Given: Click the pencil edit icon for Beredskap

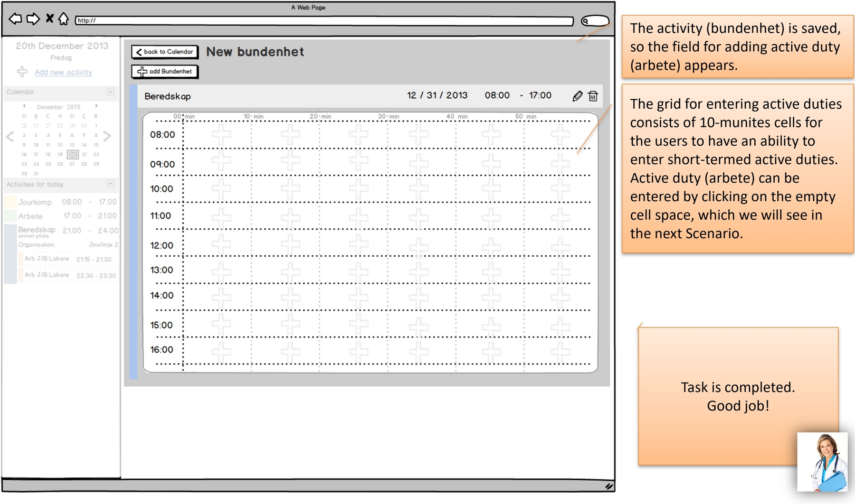Looking at the screenshot, I should tap(577, 96).
